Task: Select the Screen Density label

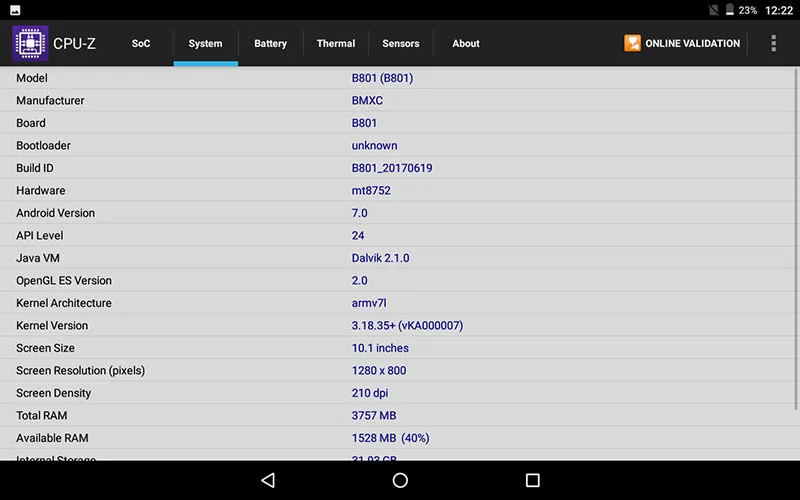Action: [54, 393]
